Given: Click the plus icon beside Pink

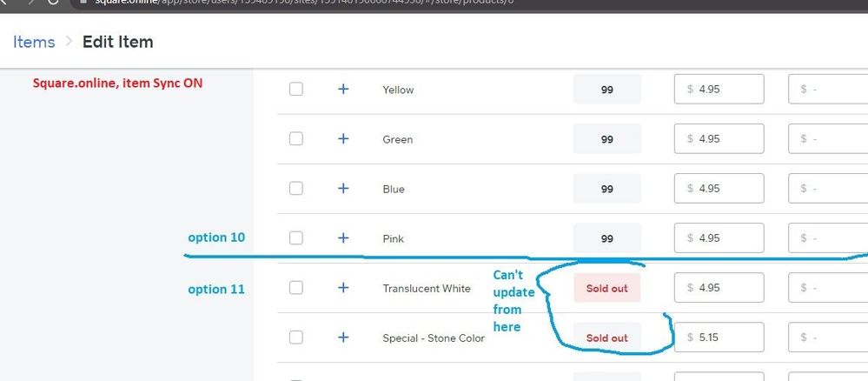Looking at the screenshot, I should point(343,237).
